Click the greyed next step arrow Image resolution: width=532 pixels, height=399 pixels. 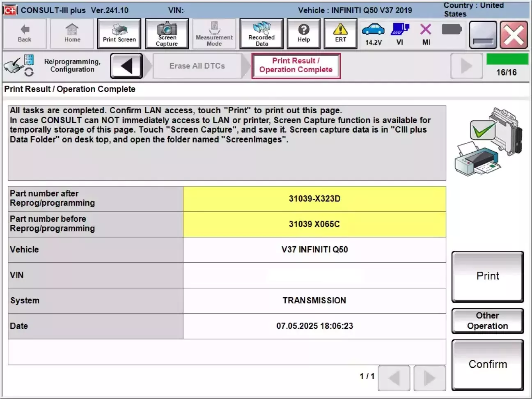tap(466, 66)
